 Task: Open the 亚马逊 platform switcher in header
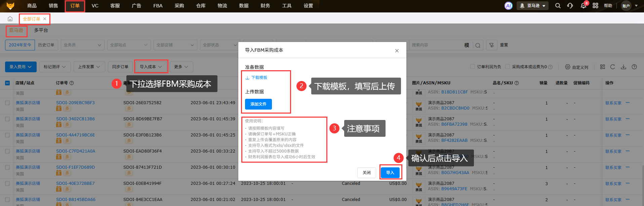pyautogui.click(x=532, y=6)
